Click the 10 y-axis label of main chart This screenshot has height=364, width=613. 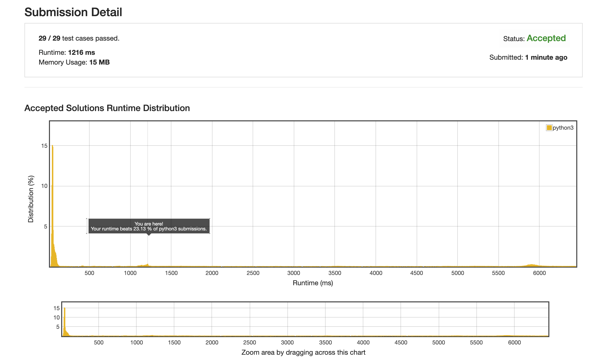coord(44,186)
